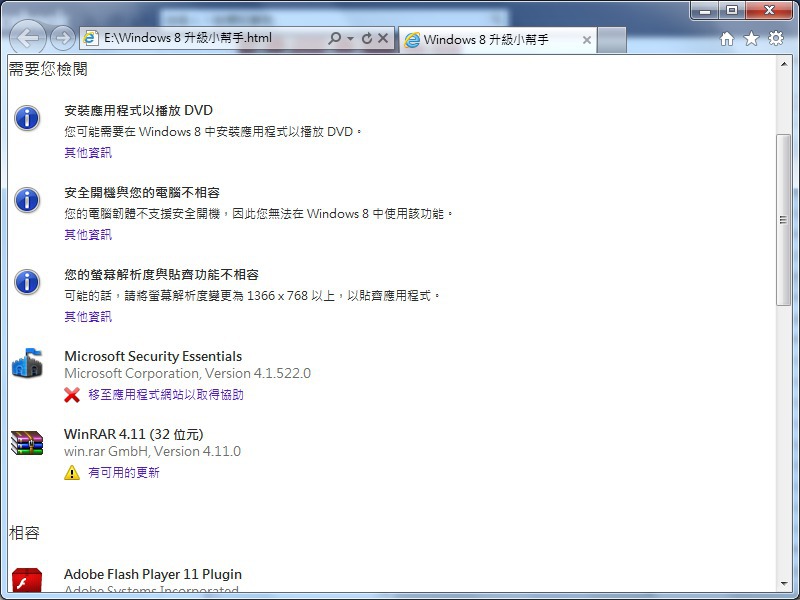Click the yellow warning icon under WinRAR

(72, 472)
